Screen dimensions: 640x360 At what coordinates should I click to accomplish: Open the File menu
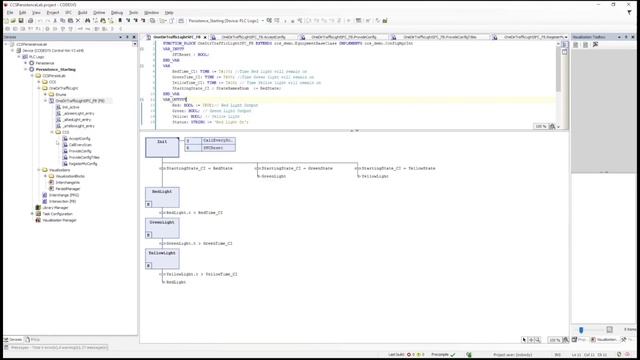[10, 13]
